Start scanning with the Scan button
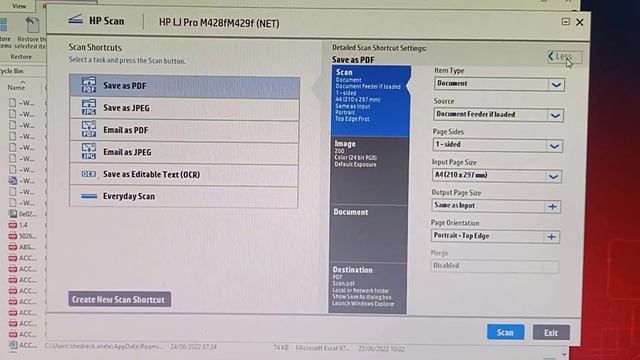 505,332
